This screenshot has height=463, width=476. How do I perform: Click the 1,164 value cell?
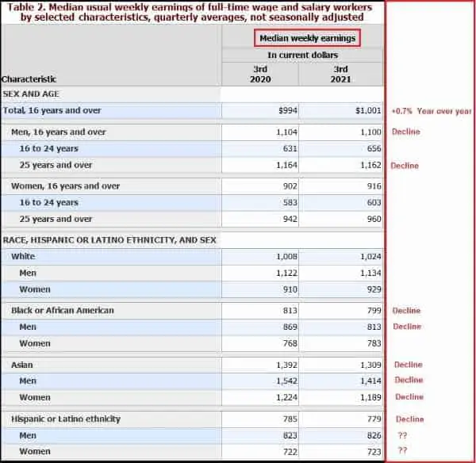pyautogui.click(x=260, y=165)
